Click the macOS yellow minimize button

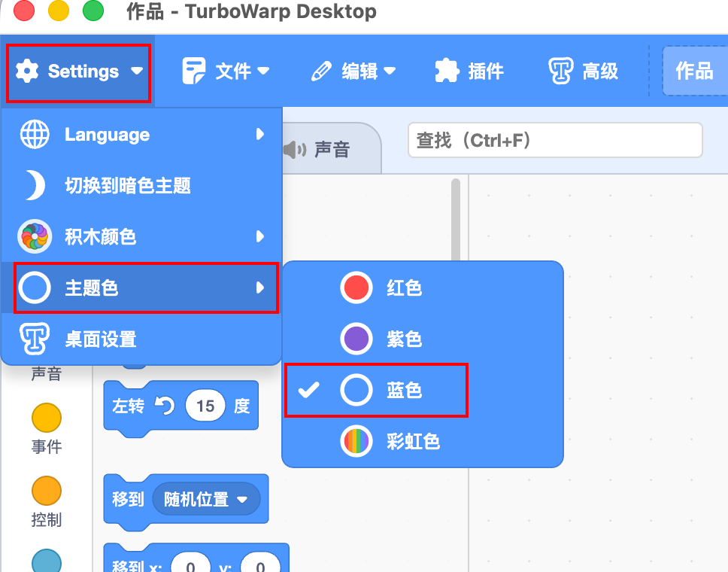(59, 11)
